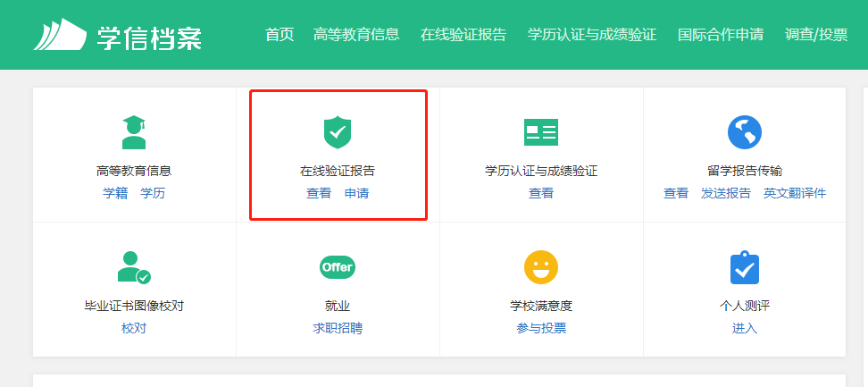Click the 参与投票 link
Image resolution: width=868 pixels, height=387 pixels.
[540, 328]
